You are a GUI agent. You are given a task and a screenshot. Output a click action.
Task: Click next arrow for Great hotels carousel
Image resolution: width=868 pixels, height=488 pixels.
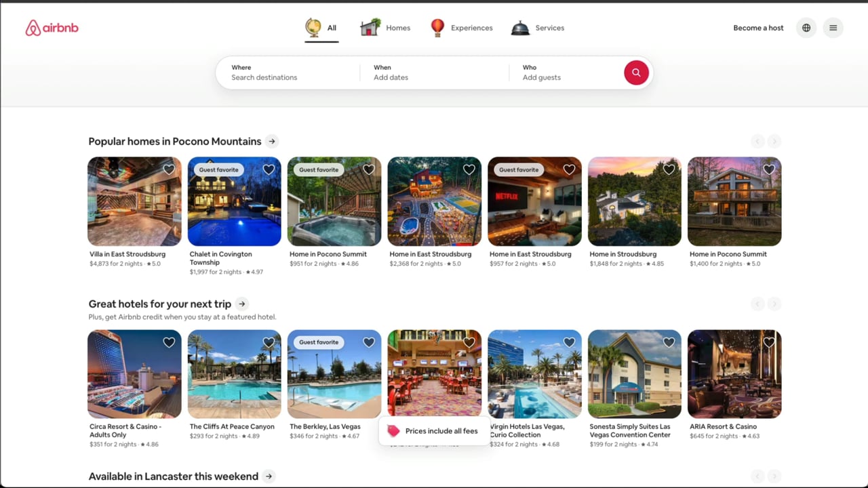[x=774, y=304]
